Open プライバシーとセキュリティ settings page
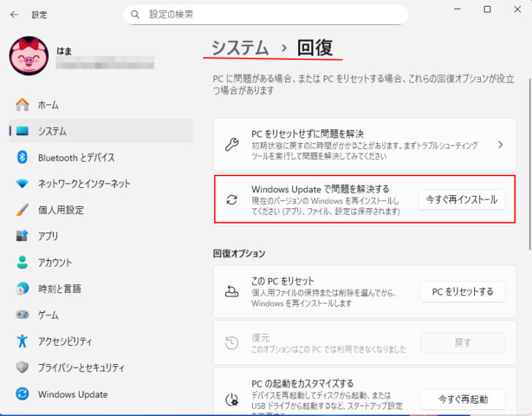Screen dimensions: 532x416 101,368
